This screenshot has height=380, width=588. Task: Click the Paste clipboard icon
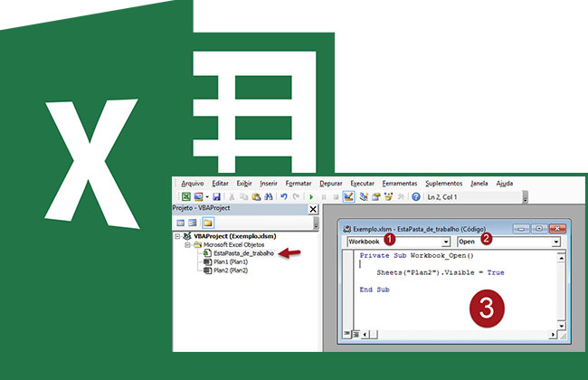click(256, 196)
